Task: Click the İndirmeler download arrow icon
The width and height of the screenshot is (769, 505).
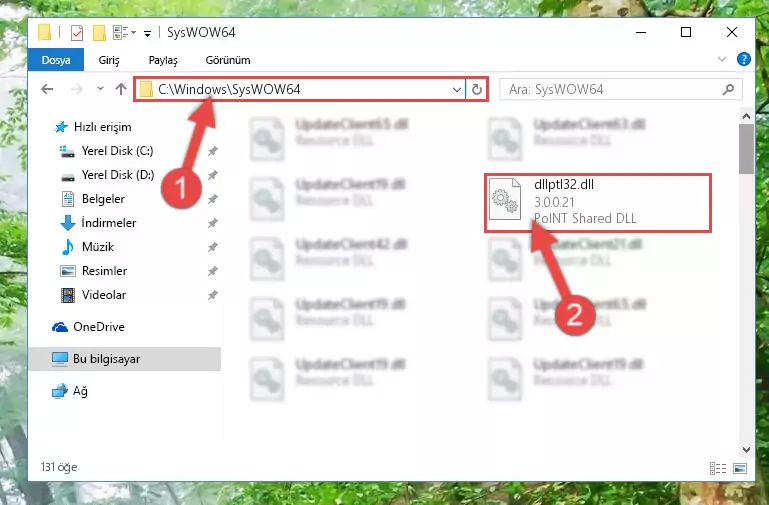Action: pyautogui.click(x=68, y=223)
